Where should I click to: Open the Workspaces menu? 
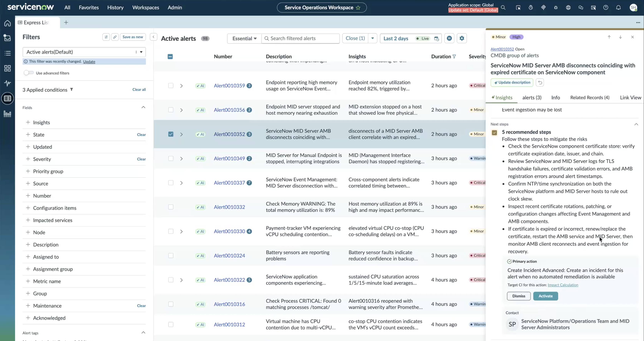[x=146, y=7]
